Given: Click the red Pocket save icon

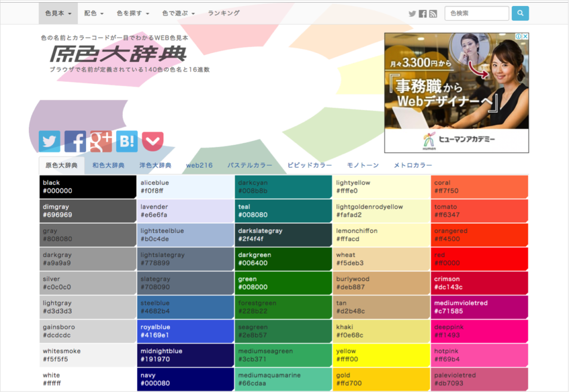Looking at the screenshot, I should pos(152,141).
